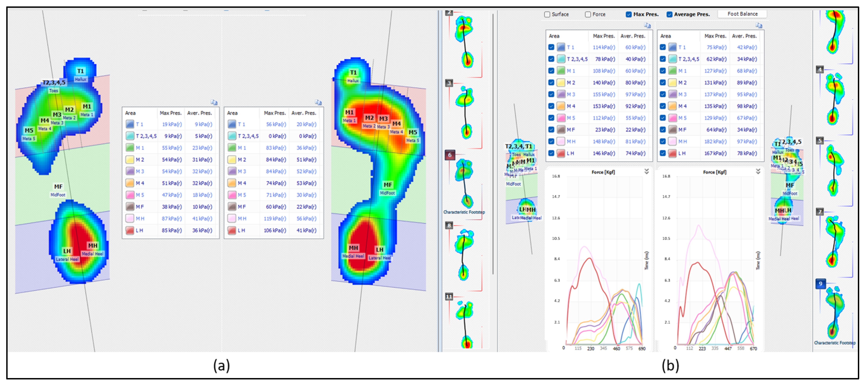The width and height of the screenshot is (868, 388).
Task: Untick M 3 row checkbox in left table
Action: click(551, 94)
